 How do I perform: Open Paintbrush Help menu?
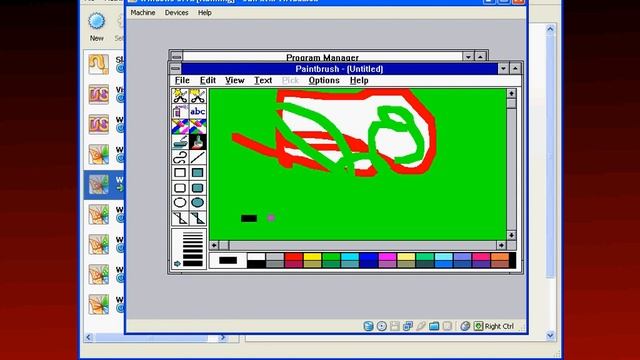click(359, 80)
